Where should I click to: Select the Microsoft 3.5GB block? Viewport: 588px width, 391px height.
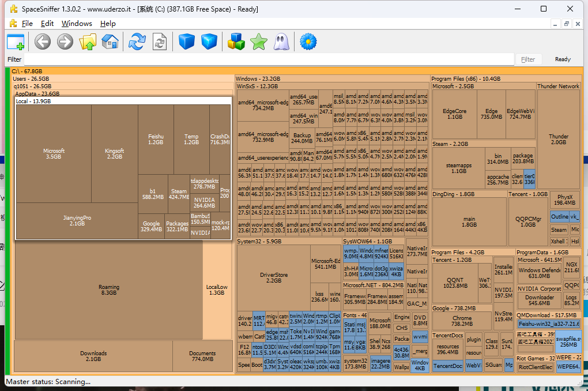point(54,154)
